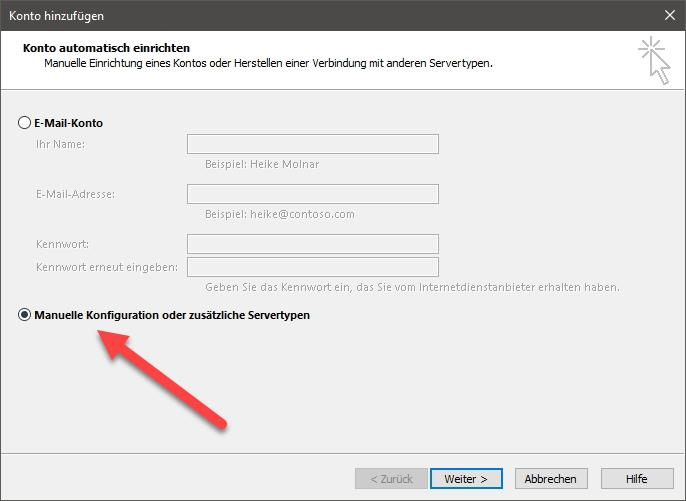Click the 'Kennwort erneut eingeben:' label

107,267
